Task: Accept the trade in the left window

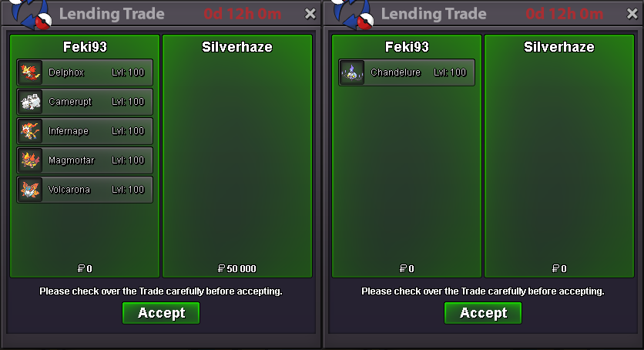Action: click(161, 313)
